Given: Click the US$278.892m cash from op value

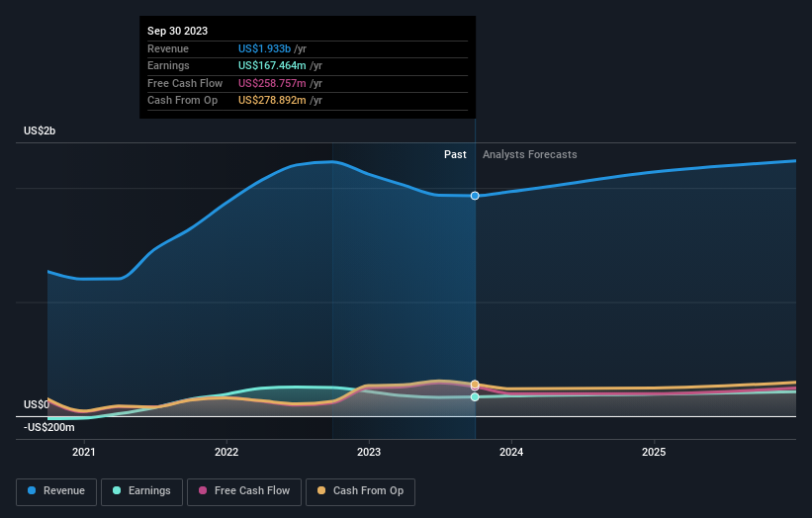Looking at the screenshot, I should [272, 101].
